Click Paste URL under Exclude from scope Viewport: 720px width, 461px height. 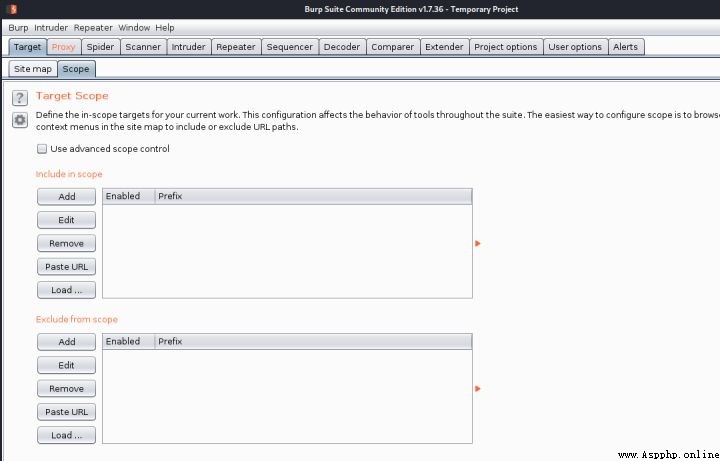[x=67, y=412]
